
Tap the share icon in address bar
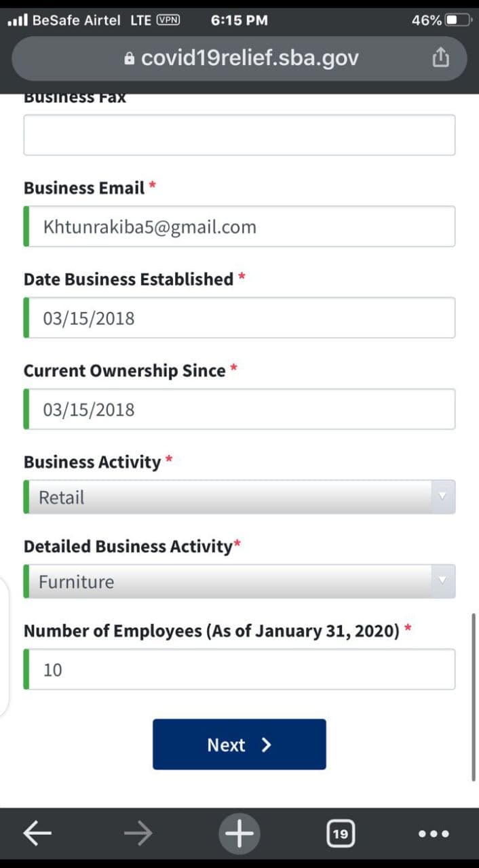pyautogui.click(x=440, y=58)
